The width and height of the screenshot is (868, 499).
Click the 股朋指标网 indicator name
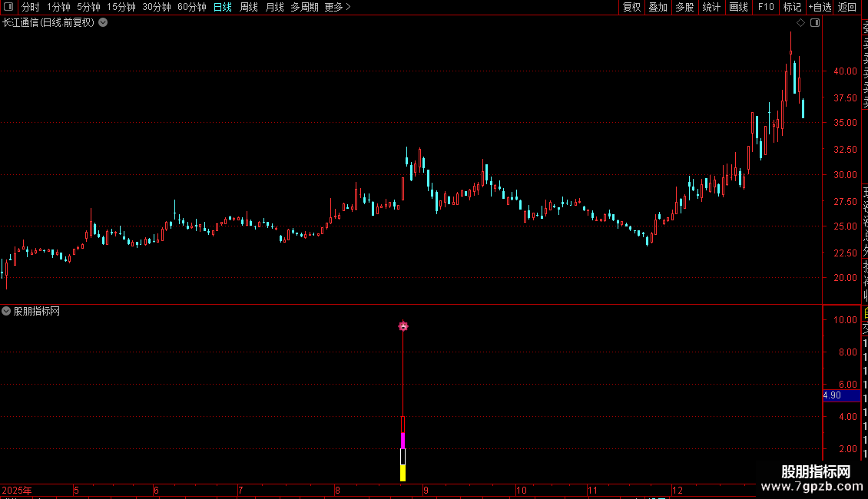[37, 312]
